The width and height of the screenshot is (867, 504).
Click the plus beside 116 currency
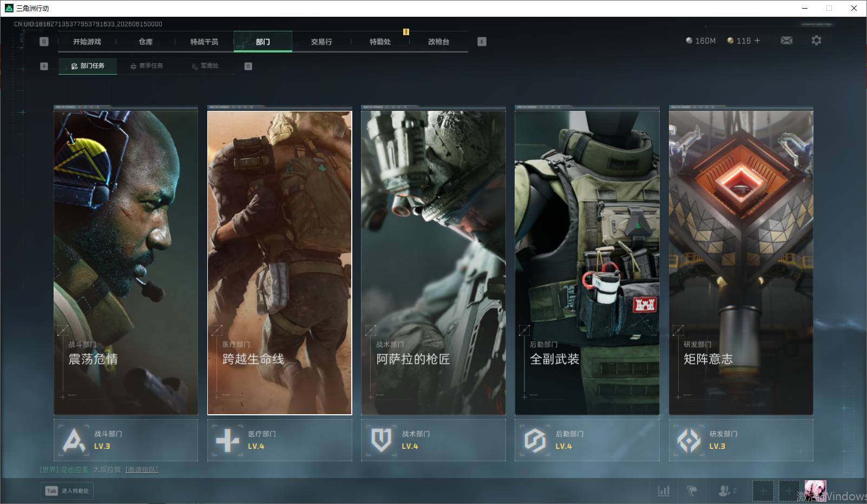[x=757, y=41]
